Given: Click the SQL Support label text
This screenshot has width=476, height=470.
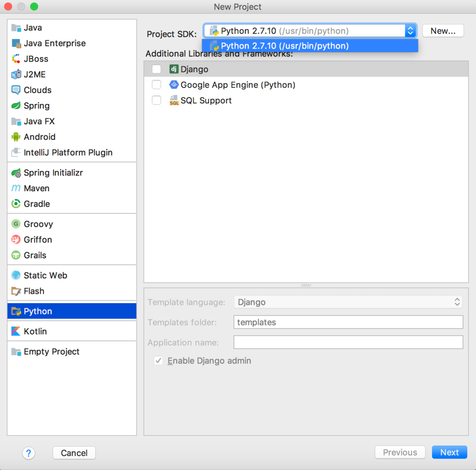Looking at the screenshot, I should click(x=206, y=100).
